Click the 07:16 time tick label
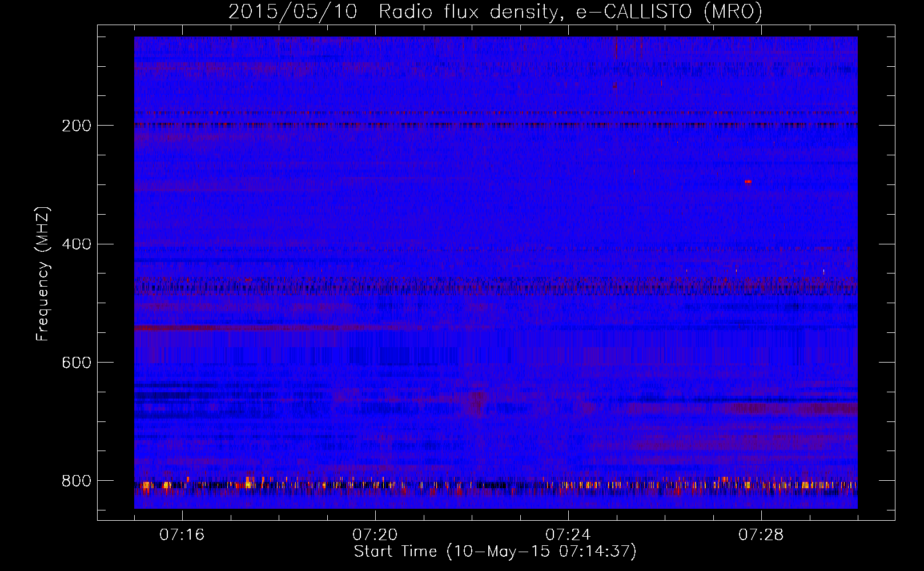This screenshot has height=571, width=924. [x=182, y=535]
